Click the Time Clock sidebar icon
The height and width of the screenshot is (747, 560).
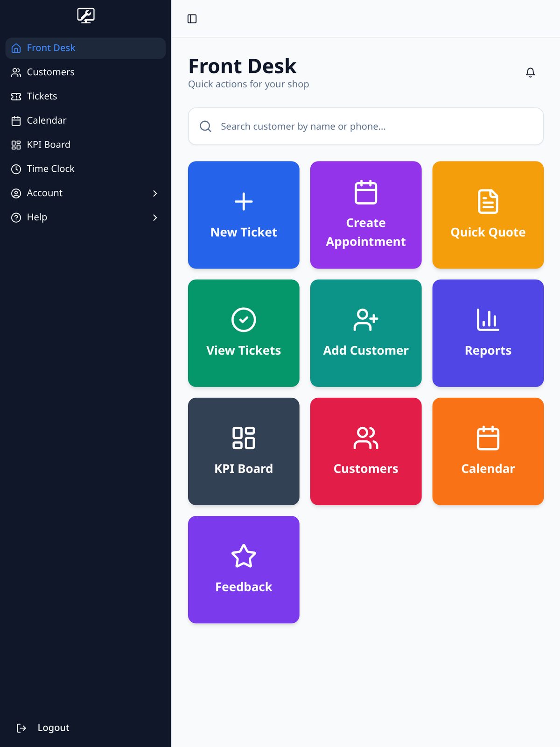pyautogui.click(x=16, y=169)
